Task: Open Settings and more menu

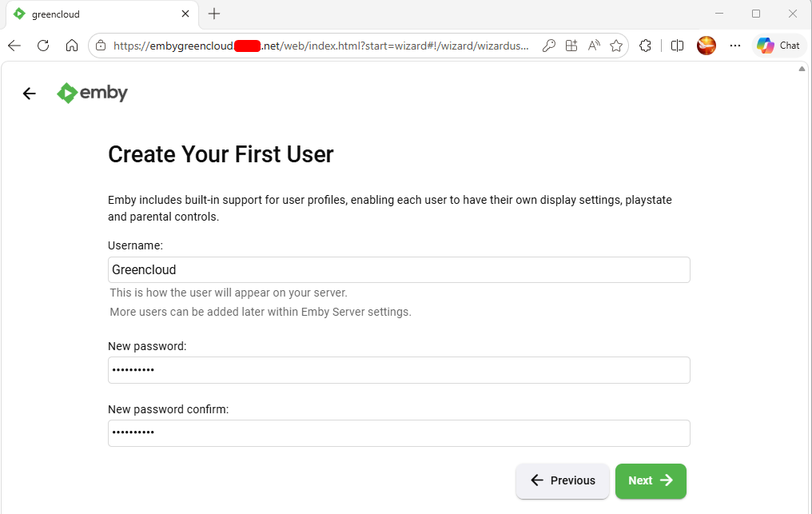Action: click(x=735, y=46)
